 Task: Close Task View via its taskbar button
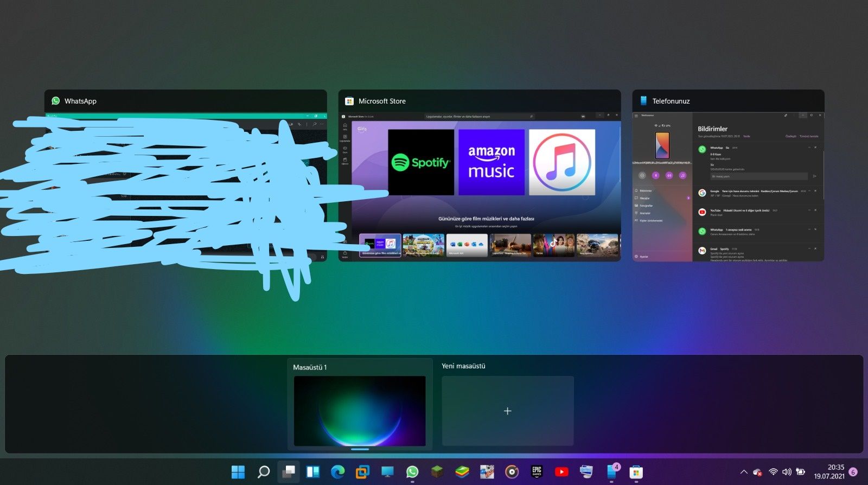point(289,472)
